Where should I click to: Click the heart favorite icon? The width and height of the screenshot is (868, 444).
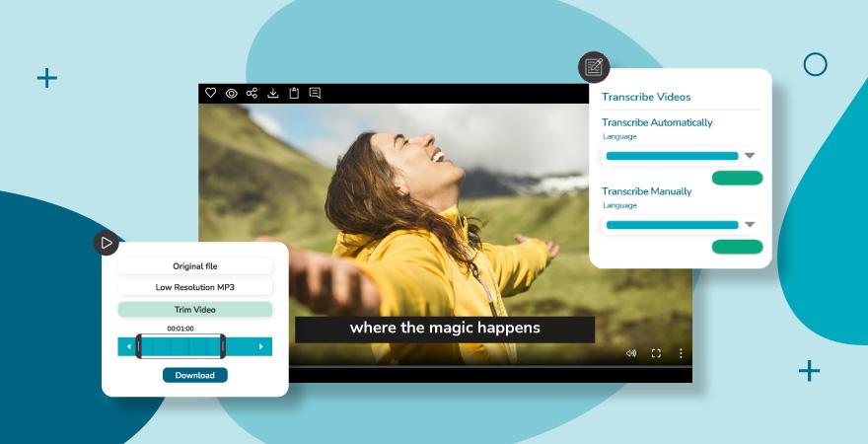[210, 93]
